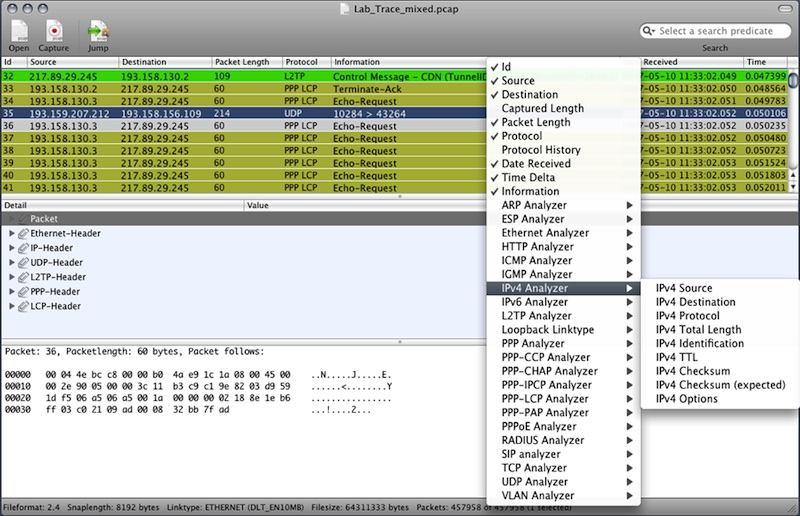Click the Protocol column header
800x516 pixels.
point(305,62)
